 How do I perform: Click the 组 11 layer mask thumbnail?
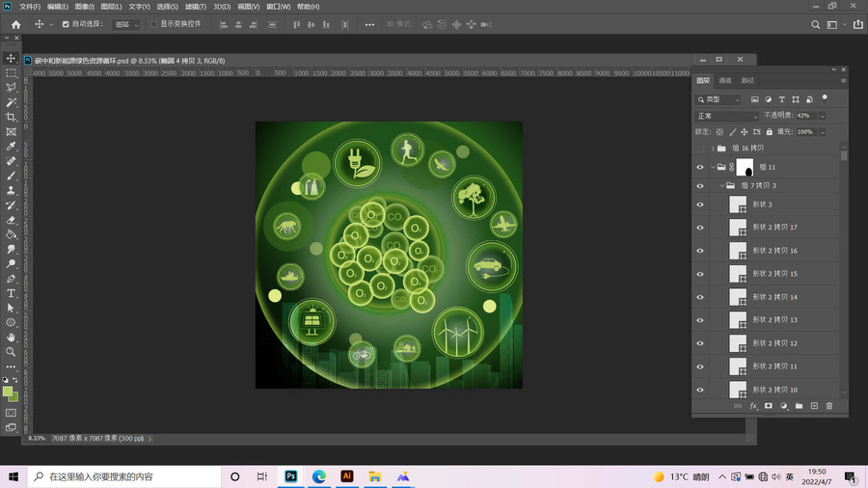(745, 167)
